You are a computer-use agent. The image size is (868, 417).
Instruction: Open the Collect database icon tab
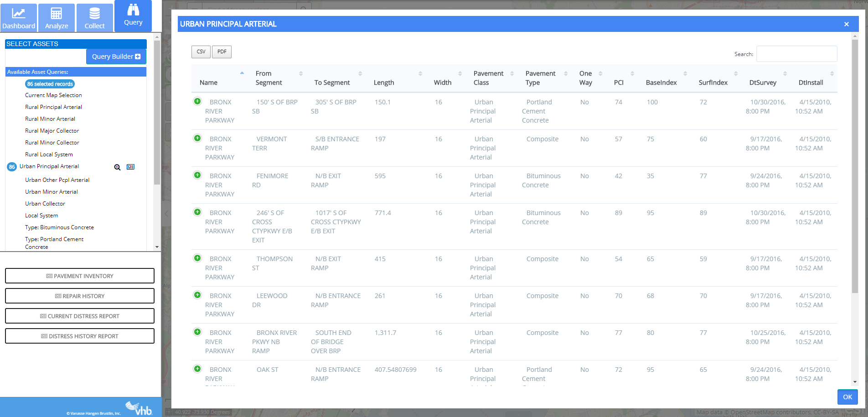pyautogui.click(x=94, y=18)
